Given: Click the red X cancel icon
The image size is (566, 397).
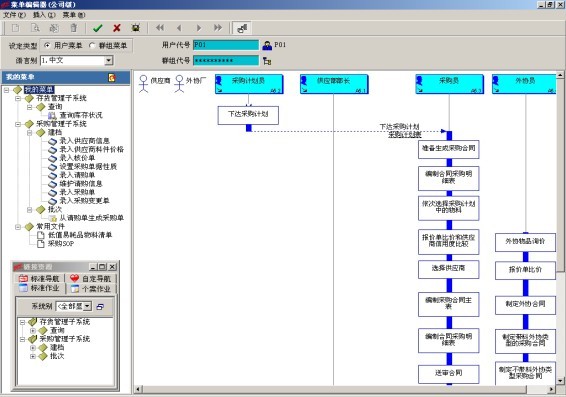Looking at the screenshot, I should point(117,28).
